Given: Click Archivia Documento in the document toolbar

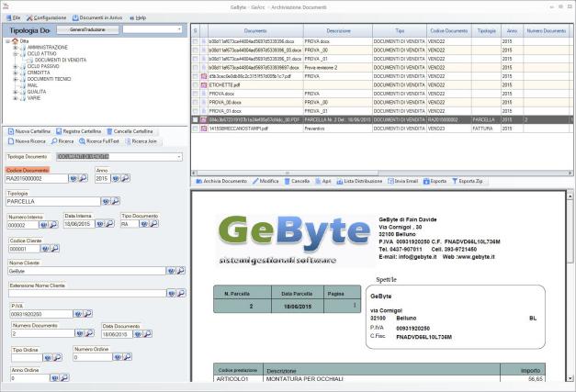Looking at the screenshot, I should tap(221, 181).
